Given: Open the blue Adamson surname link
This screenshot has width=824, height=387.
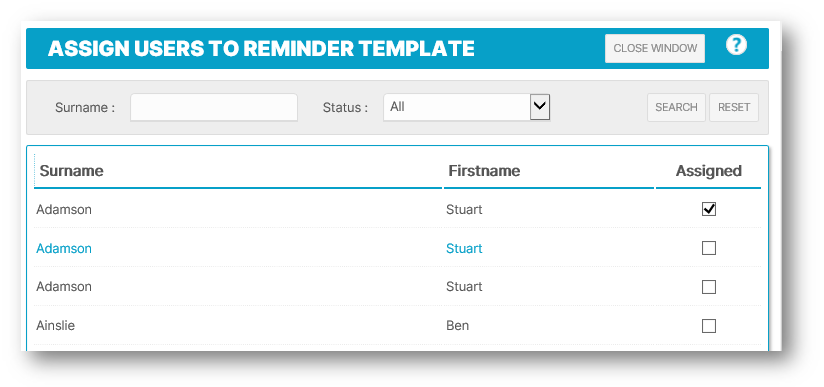Looking at the screenshot, I should [x=64, y=248].
